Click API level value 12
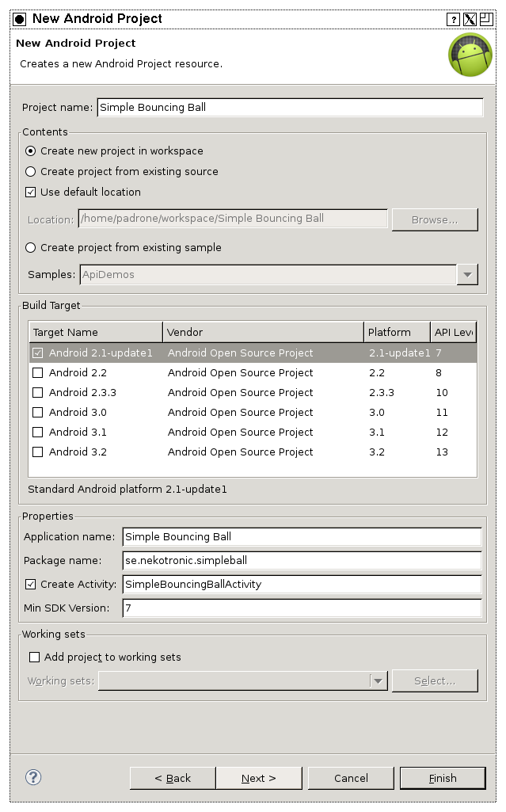The image size is (506, 812). (x=442, y=432)
